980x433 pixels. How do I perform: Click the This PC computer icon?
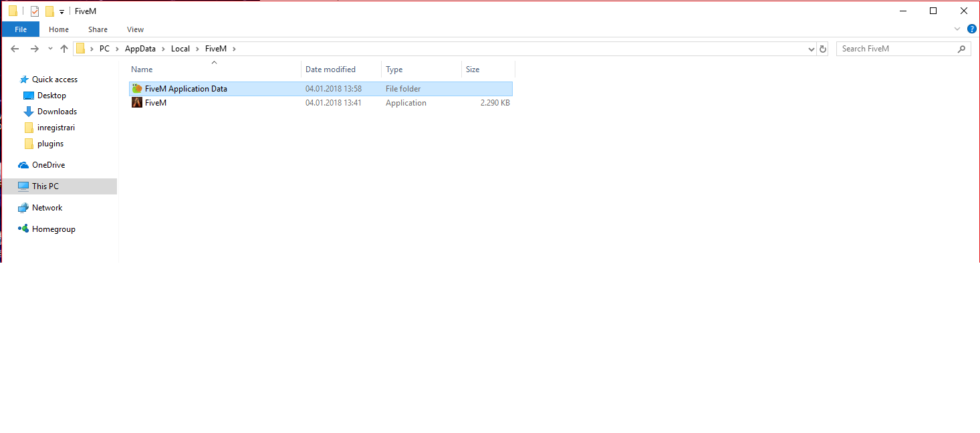23,186
